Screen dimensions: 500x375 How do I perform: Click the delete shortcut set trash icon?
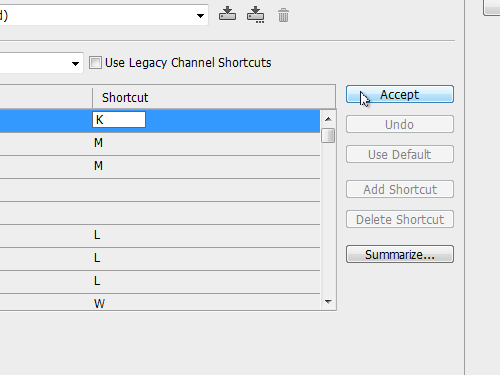(x=283, y=15)
